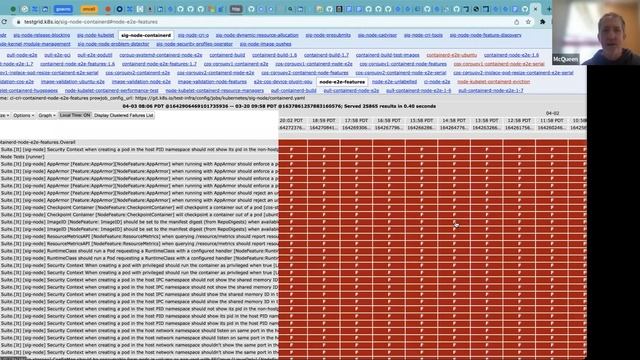Open sig-node-node-feature-discovery dashboard
This screenshot has width=640, height=360.
point(485,36)
